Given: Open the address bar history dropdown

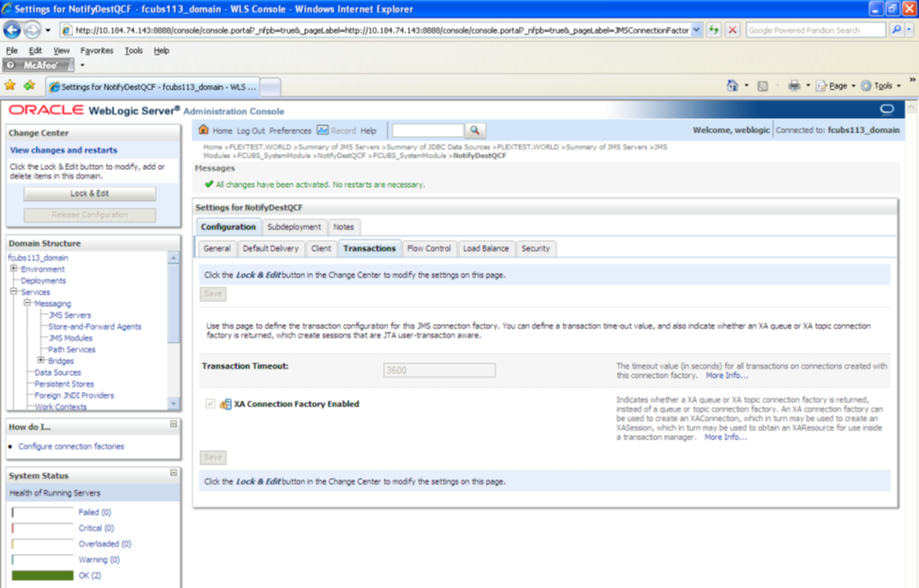Looking at the screenshot, I should pyautogui.click(x=695, y=30).
